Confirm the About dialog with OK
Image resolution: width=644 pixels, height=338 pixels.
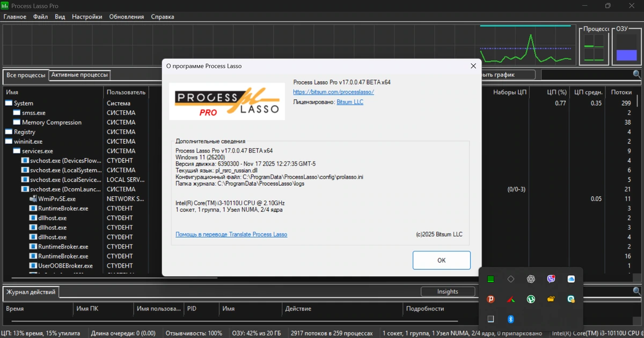[441, 260]
